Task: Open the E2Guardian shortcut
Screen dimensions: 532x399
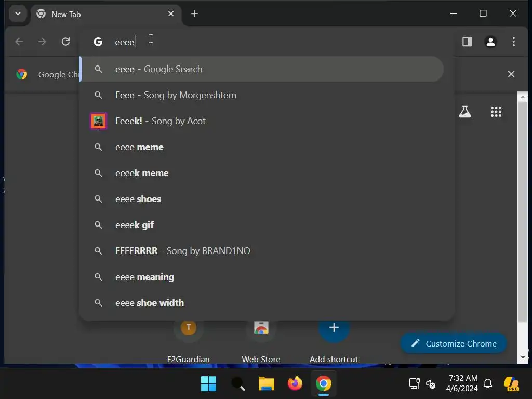Action: pos(188,342)
